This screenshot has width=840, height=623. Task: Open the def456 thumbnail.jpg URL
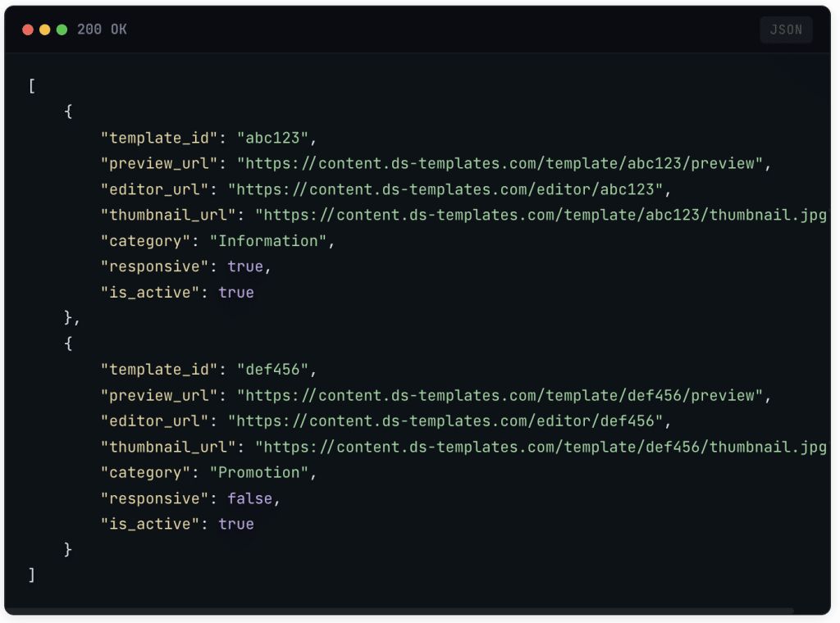[540, 447]
